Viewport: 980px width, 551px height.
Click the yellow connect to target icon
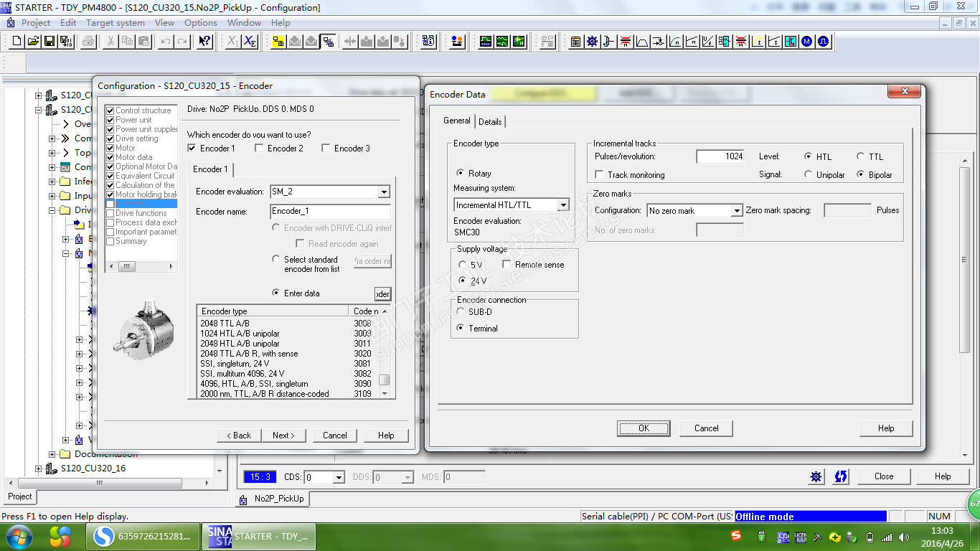278,42
